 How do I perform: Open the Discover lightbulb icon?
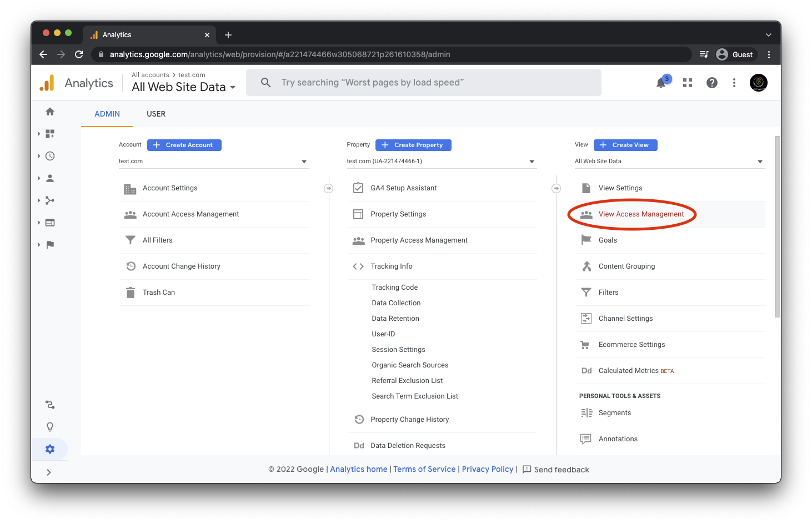pyautogui.click(x=50, y=427)
